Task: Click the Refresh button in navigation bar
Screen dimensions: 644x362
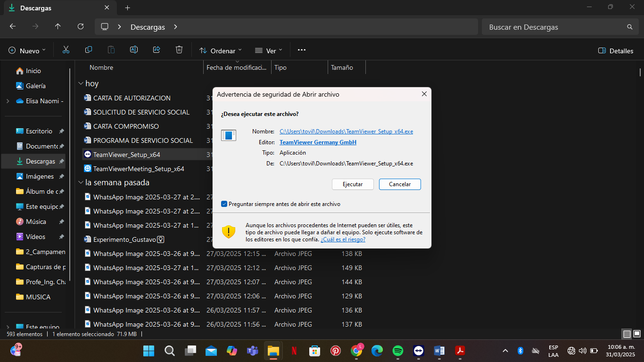Action: pos(81,27)
